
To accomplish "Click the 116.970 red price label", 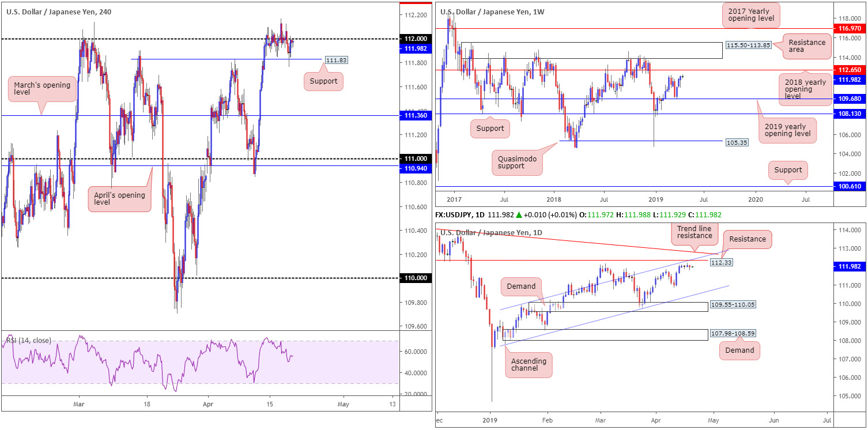I will tap(851, 28).
